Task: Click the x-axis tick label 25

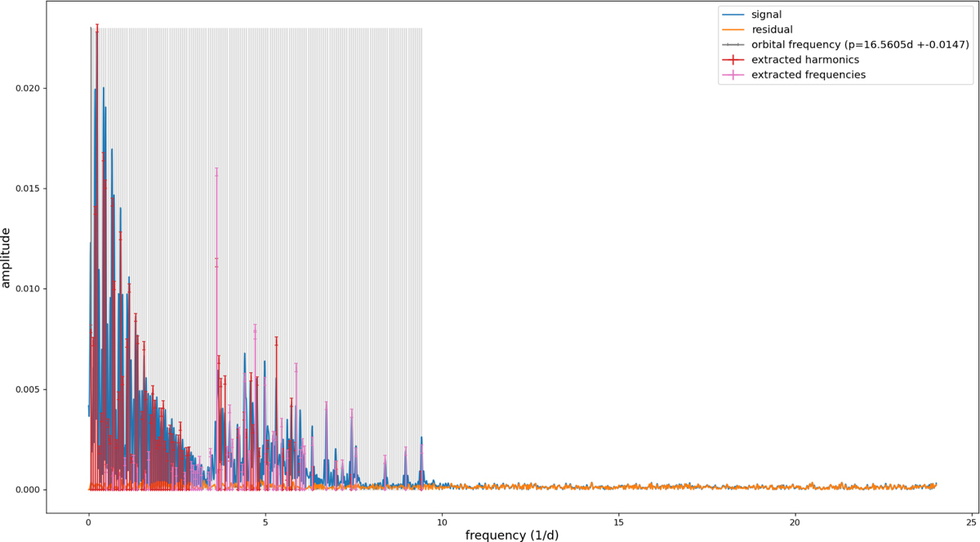Action: 971,521
